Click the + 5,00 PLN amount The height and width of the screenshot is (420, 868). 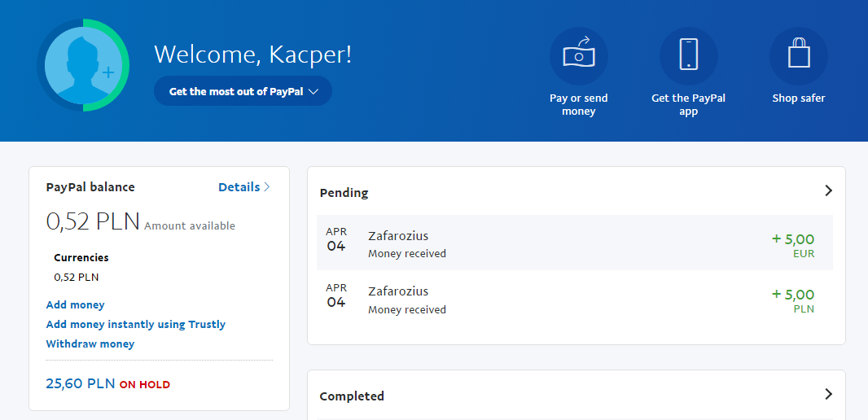tap(793, 301)
